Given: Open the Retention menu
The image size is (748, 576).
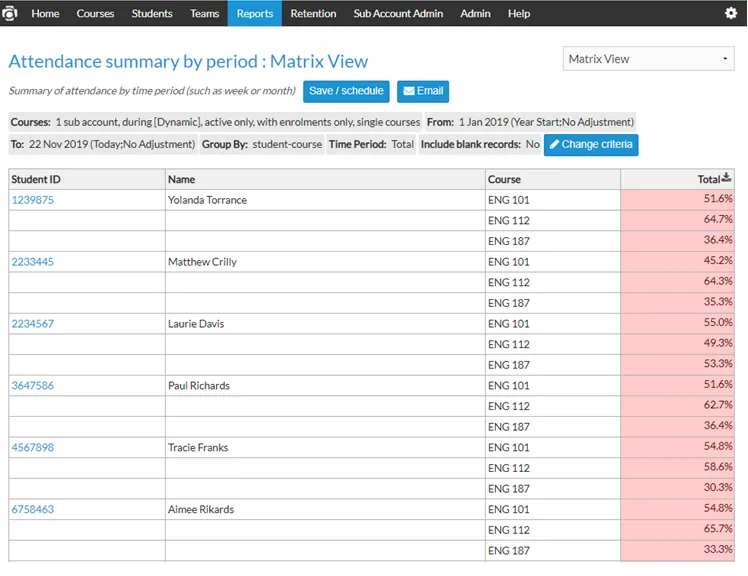Looking at the screenshot, I should pos(313,13).
